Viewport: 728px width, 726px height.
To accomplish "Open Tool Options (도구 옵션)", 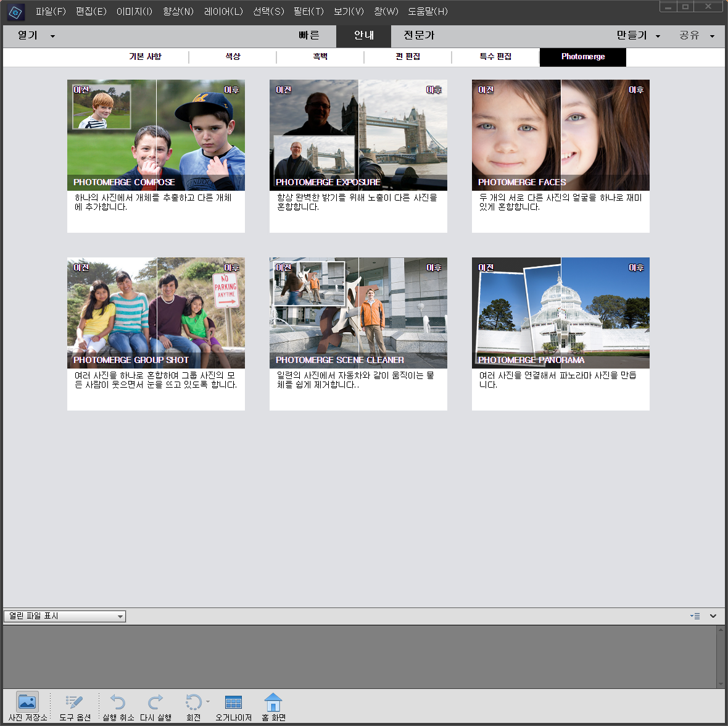I will coord(75,706).
